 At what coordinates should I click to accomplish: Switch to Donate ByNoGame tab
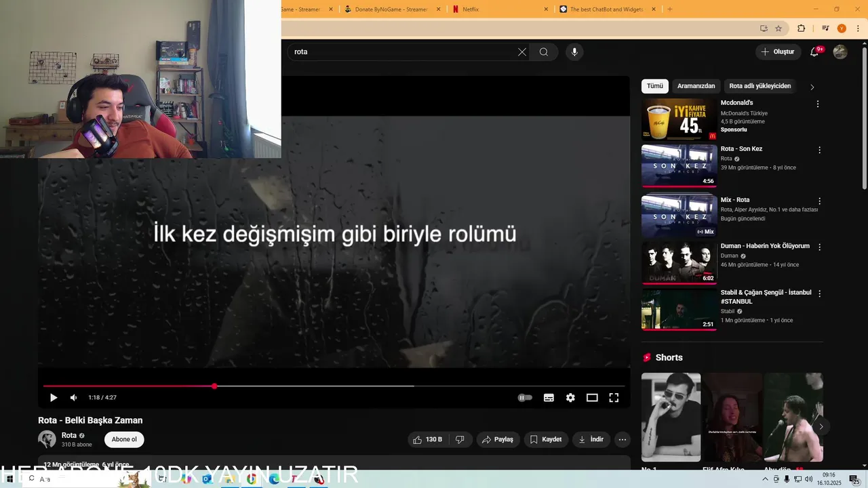click(391, 9)
